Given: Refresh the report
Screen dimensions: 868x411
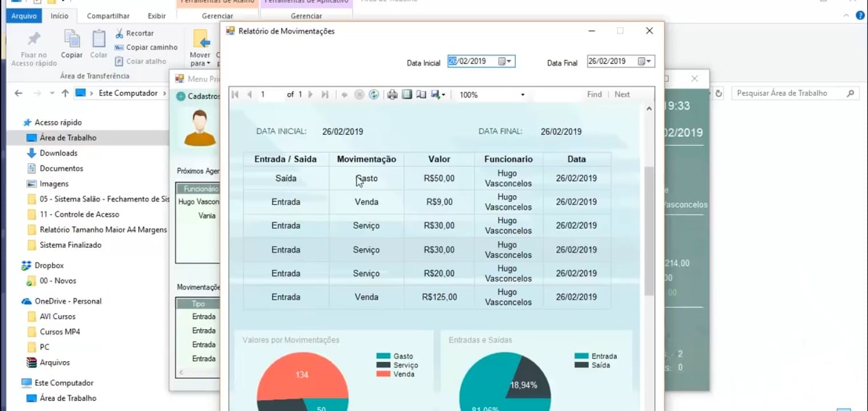Looking at the screenshot, I should point(373,95).
